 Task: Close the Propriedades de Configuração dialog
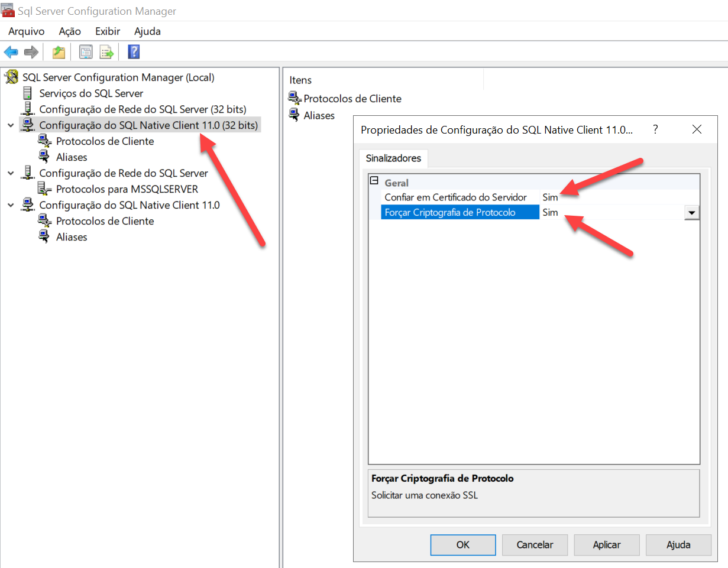pos(697,130)
